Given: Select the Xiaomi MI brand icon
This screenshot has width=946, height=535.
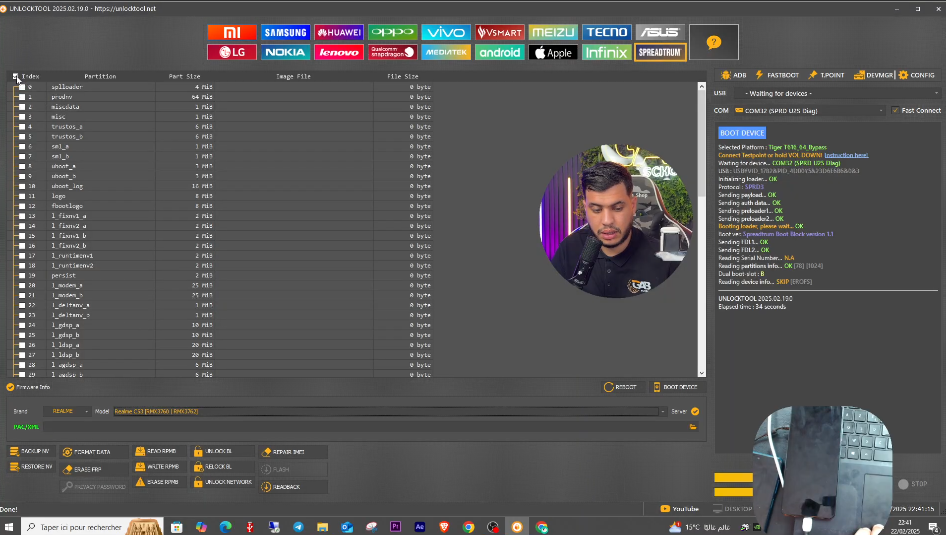Looking at the screenshot, I should (x=232, y=32).
